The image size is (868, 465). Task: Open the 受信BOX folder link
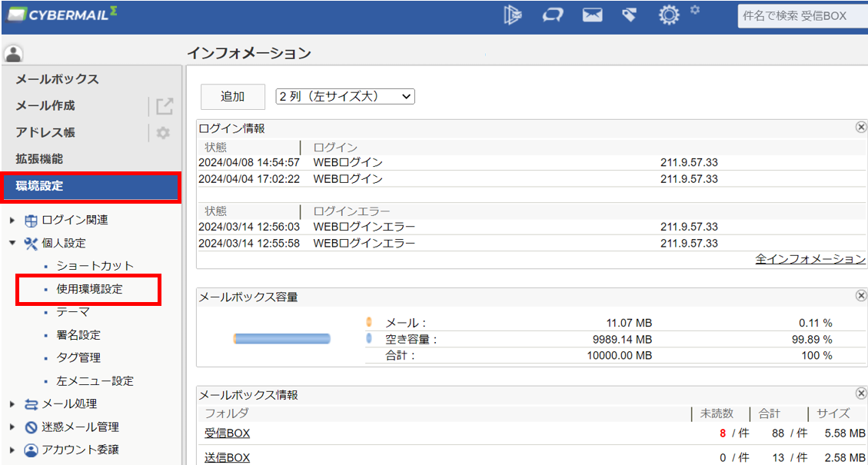[225, 434]
